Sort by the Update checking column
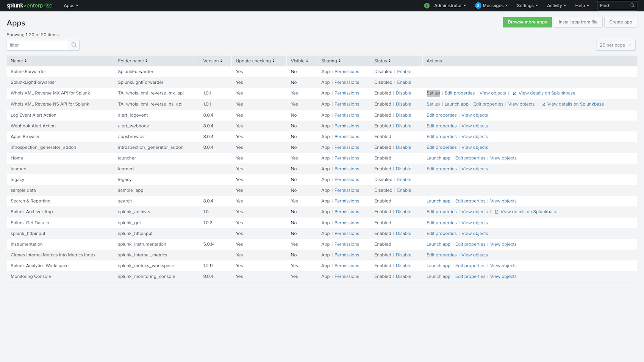 point(255,61)
